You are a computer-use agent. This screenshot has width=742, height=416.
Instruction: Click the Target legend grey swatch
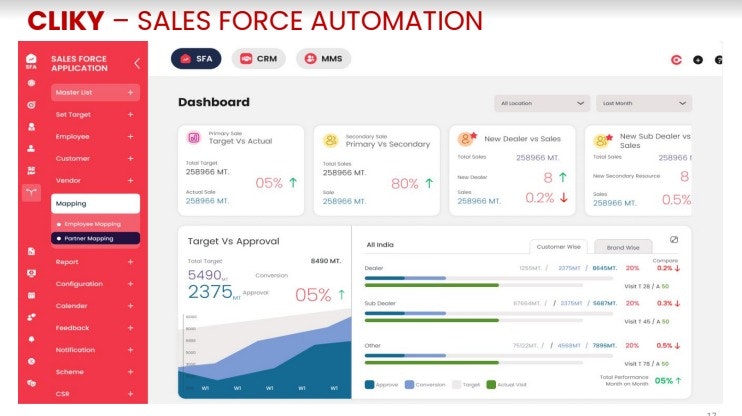(x=457, y=384)
